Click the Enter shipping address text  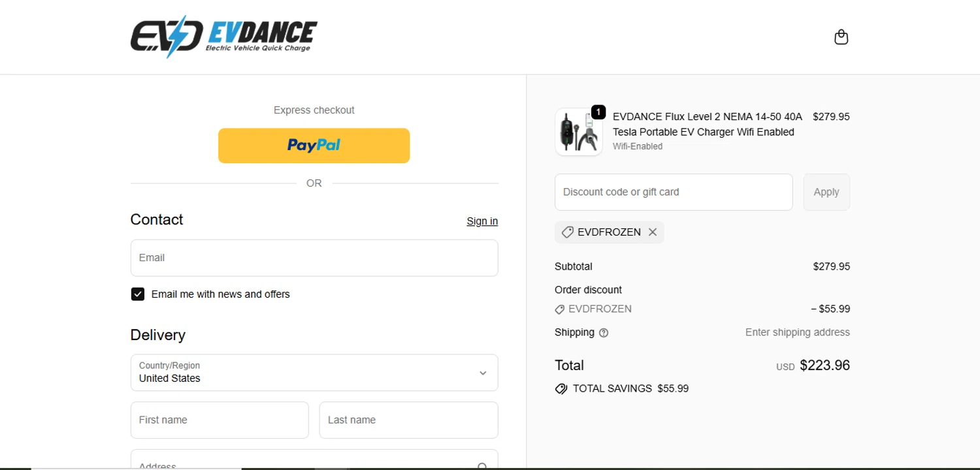pos(798,332)
